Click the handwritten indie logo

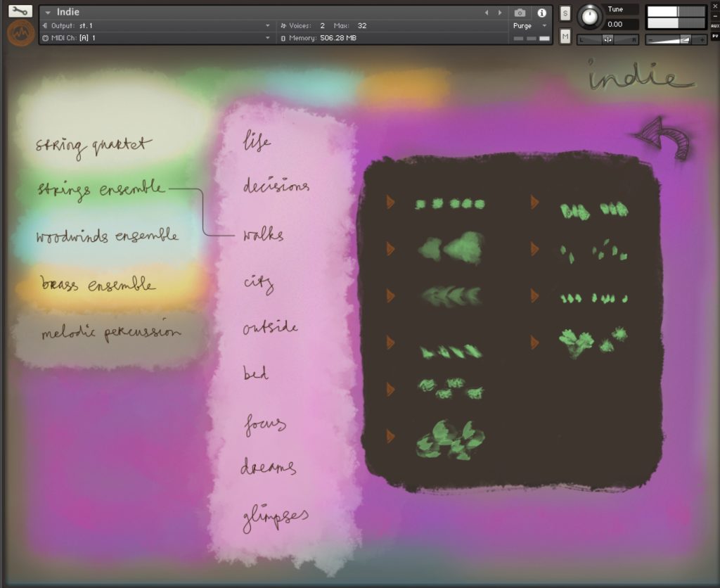(640, 75)
